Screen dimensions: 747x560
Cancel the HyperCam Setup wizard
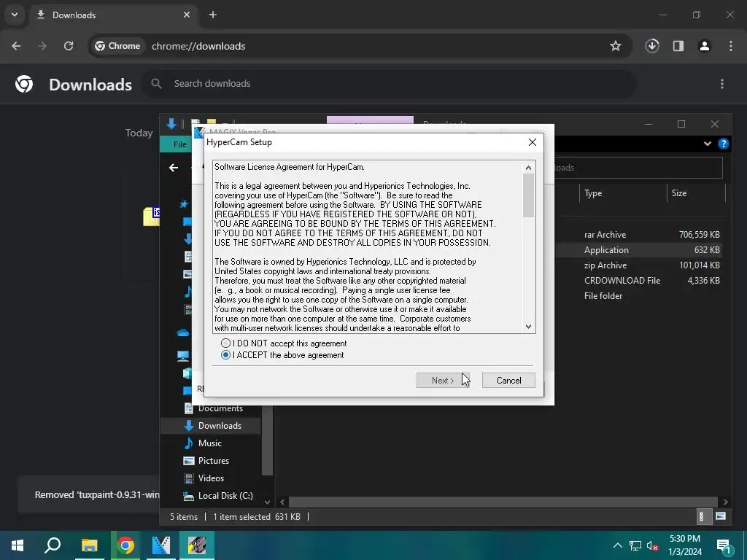click(x=508, y=381)
